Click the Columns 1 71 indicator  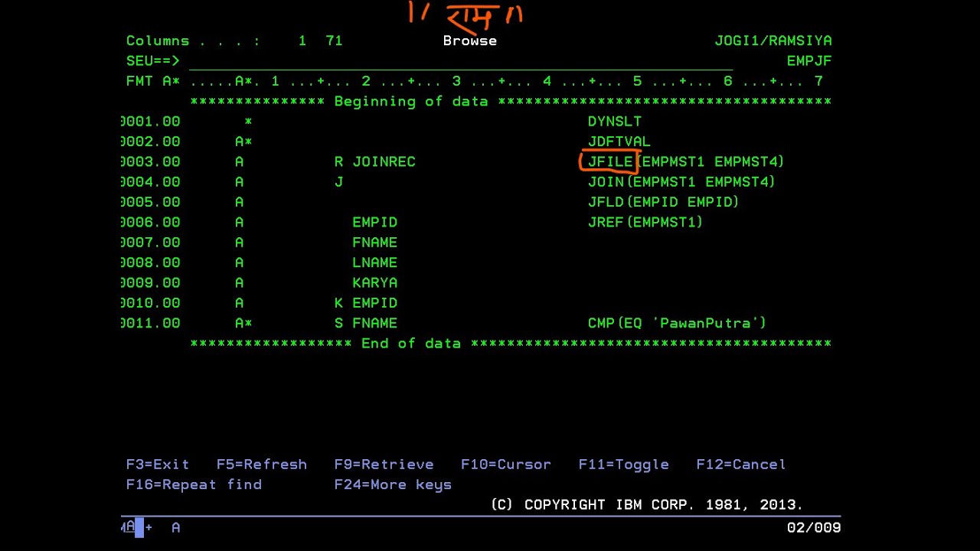pos(234,41)
